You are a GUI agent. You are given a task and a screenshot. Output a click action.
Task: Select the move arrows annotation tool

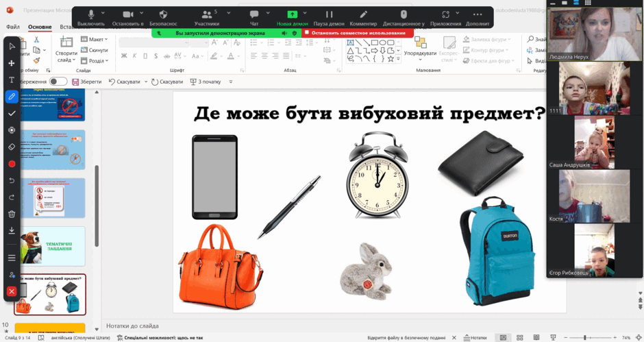click(12, 63)
